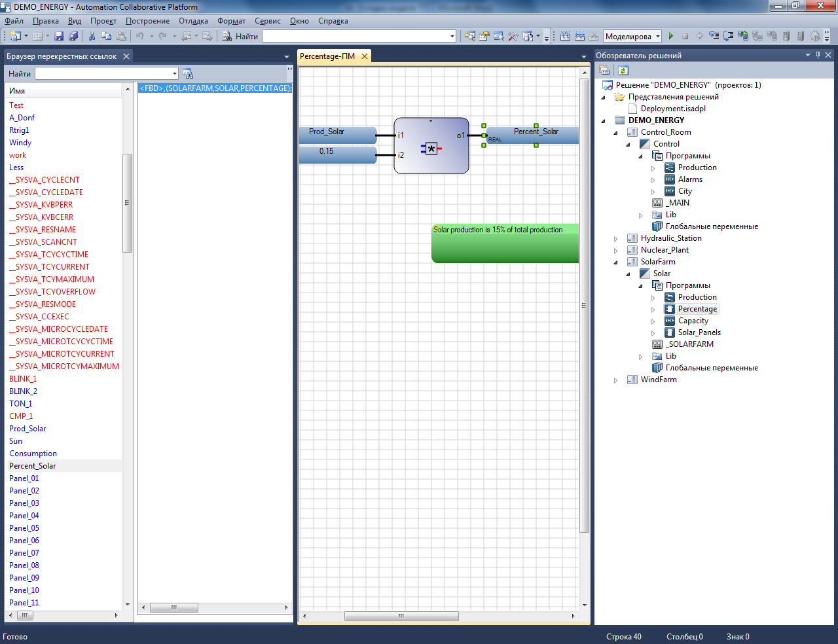This screenshot has width=838, height=644.
Task: Open the Моделирова configuration dropdown
Action: (658, 37)
